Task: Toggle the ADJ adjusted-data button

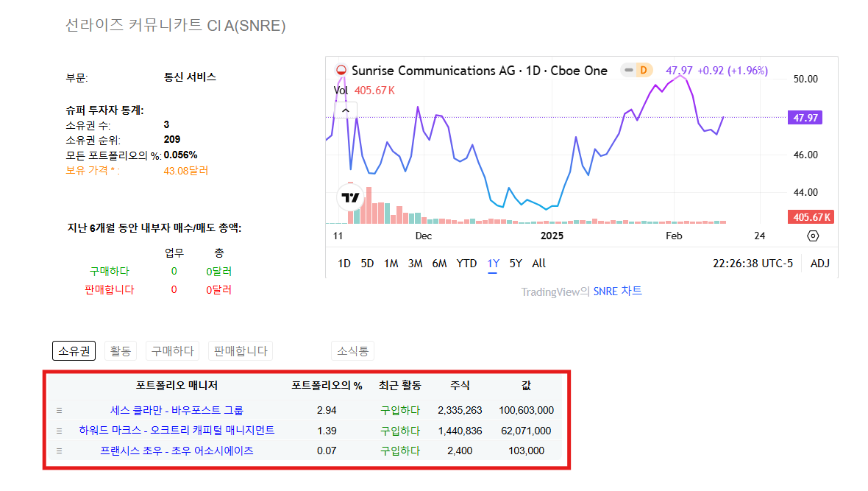Action: click(x=819, y=263)
